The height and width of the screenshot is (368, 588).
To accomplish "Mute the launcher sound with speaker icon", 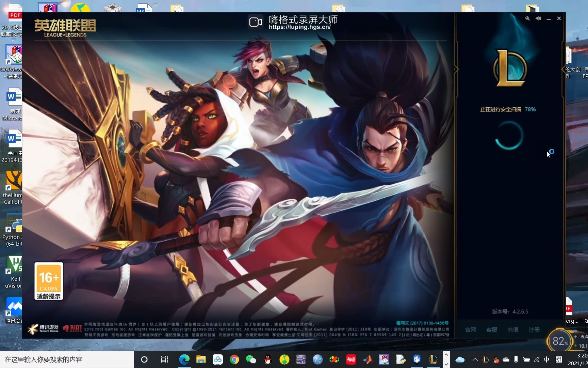I will 538,18.
